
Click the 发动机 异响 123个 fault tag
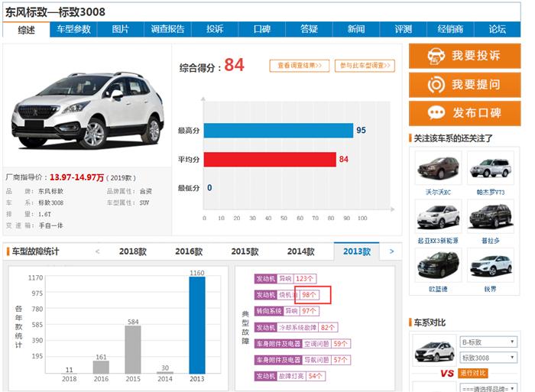(x=285, y=279)
